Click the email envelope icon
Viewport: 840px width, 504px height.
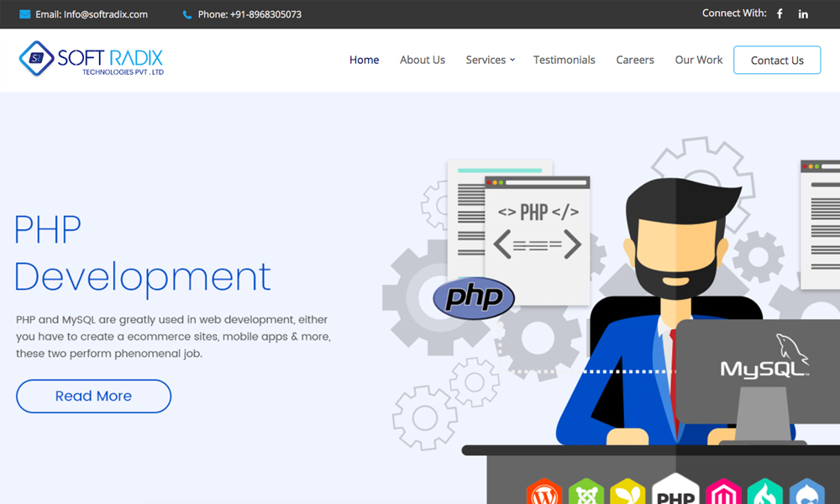point(24,14)
